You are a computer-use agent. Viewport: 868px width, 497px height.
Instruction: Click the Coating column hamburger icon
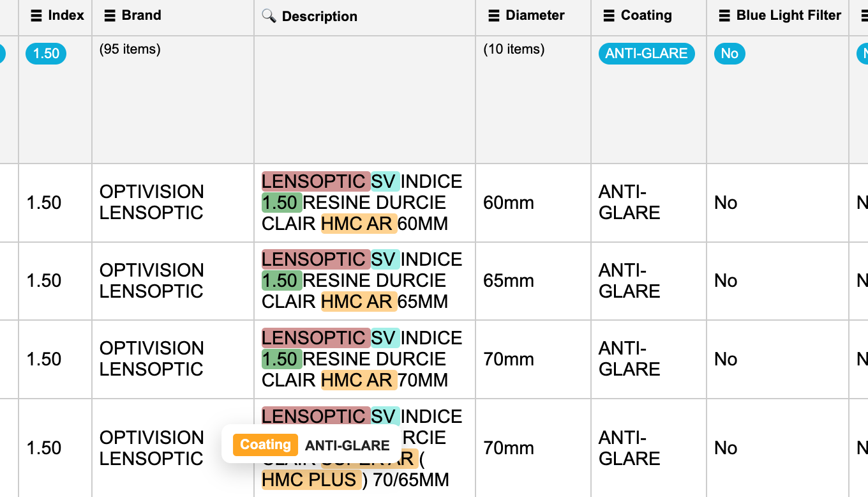click(x=609, y=15)
